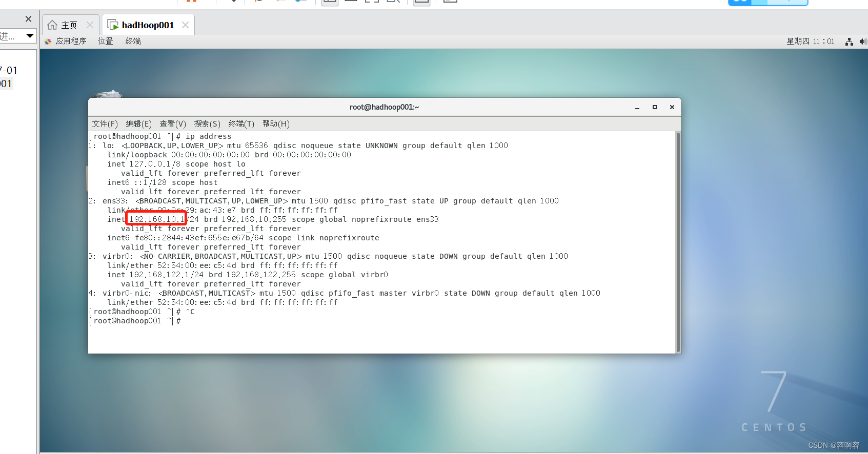Open the 搜索(S) menu in terminal
This screenshot has width=868, height=454.
pos(207,123)
